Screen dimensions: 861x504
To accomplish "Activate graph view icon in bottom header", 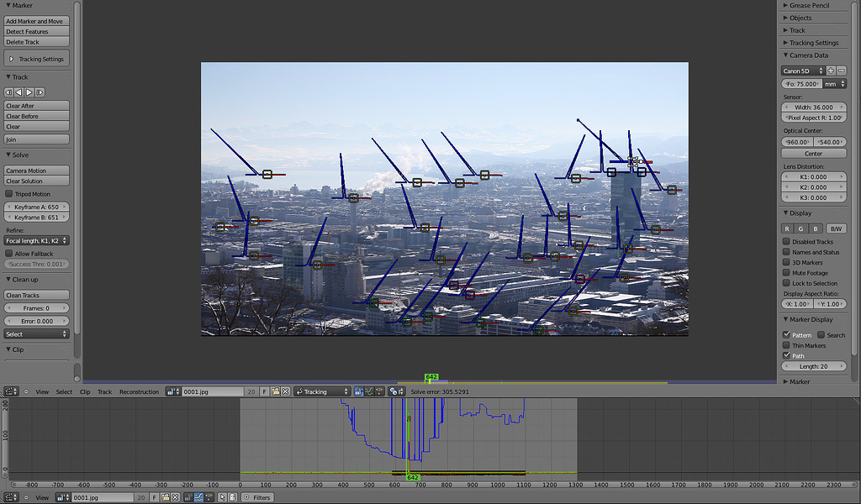I will point(198,497).
